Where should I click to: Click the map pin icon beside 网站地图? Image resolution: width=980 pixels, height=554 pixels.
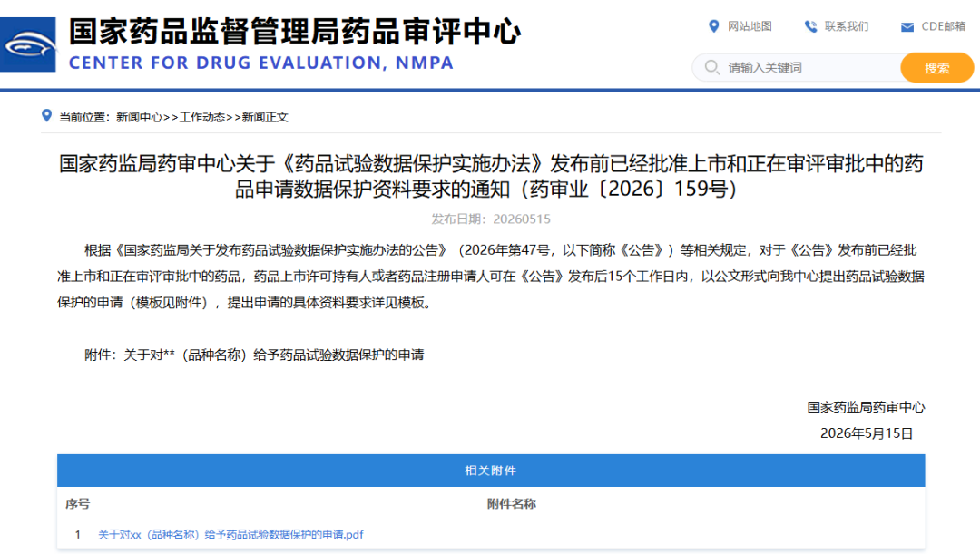click(714, 26)
